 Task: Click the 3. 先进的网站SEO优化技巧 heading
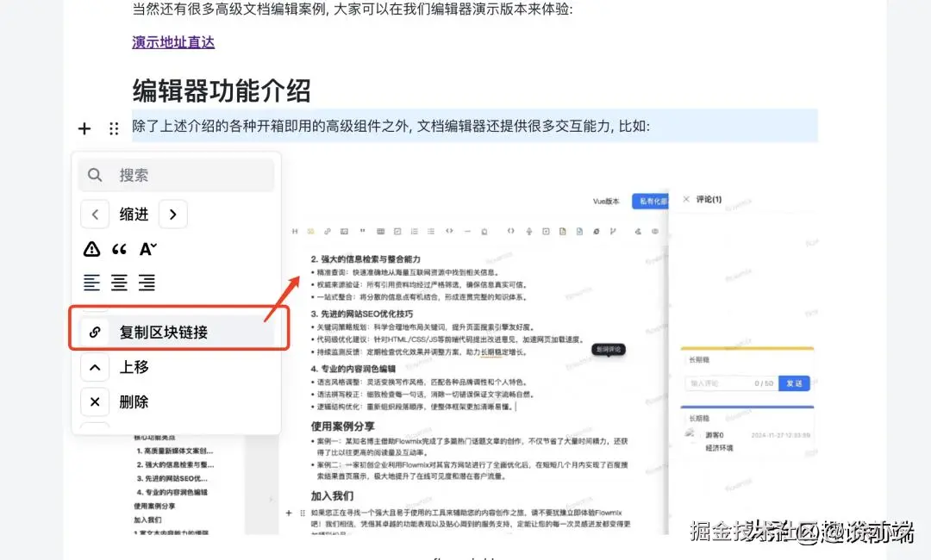[361, 314]
